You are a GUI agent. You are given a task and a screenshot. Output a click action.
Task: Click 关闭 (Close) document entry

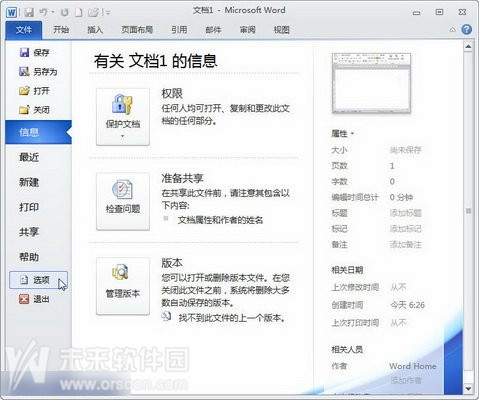click(35, 110)
